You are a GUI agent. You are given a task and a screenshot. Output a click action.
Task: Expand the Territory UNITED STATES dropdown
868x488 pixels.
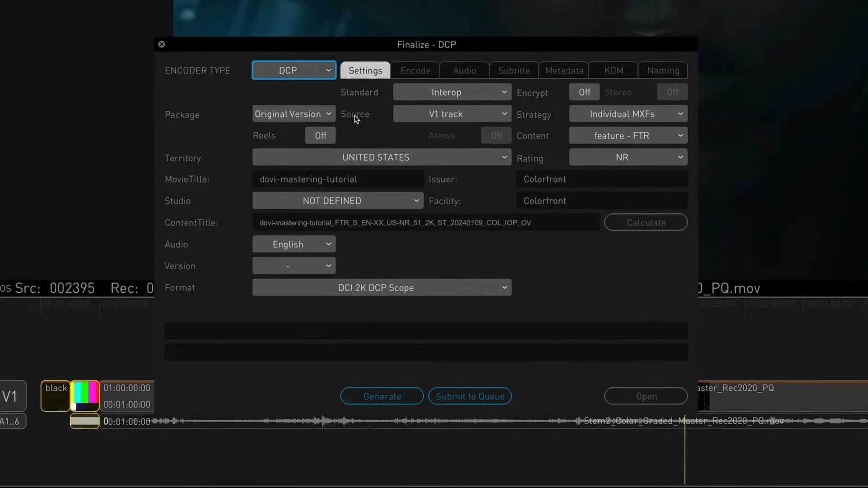click(x=382, y=157)
